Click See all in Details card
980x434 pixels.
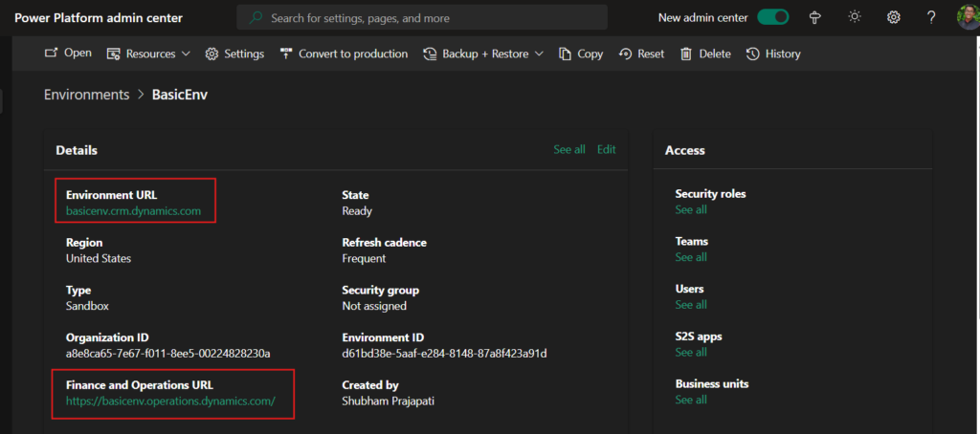pos(569,149)
